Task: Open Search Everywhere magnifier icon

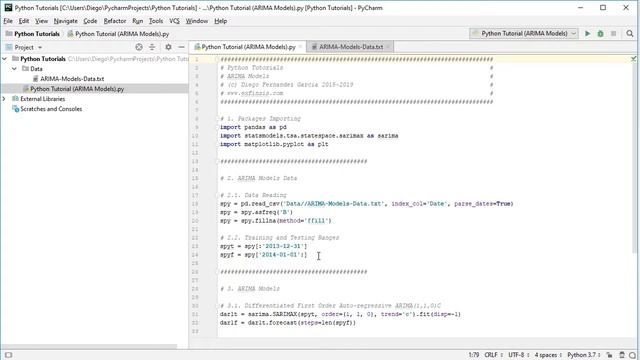Action: (x=630, y=33)
